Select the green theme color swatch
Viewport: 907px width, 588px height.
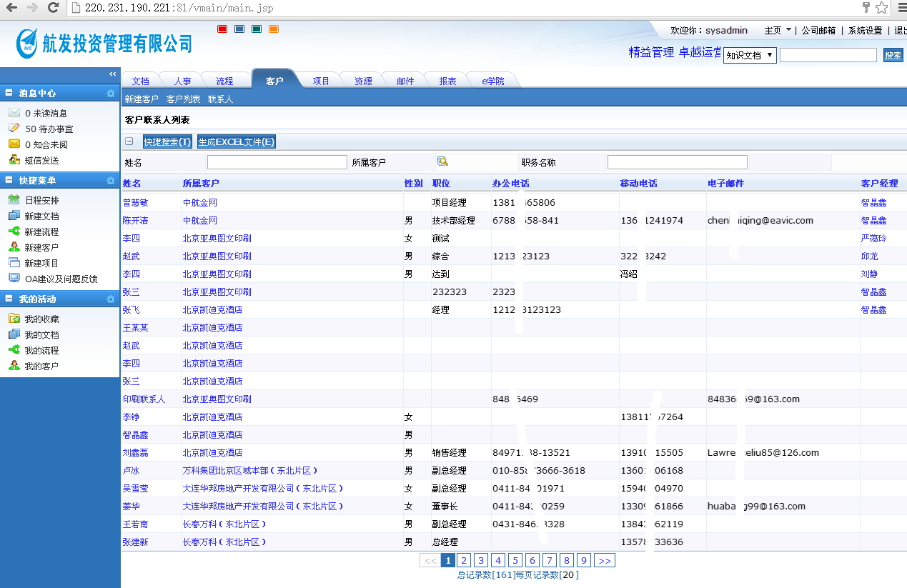(x=257, y=29)
